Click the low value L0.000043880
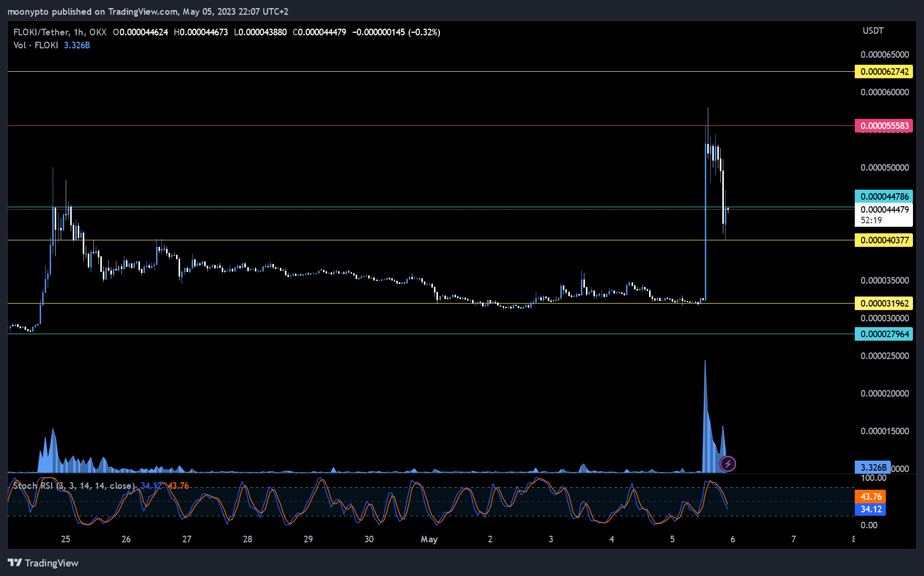 point(260,32)
